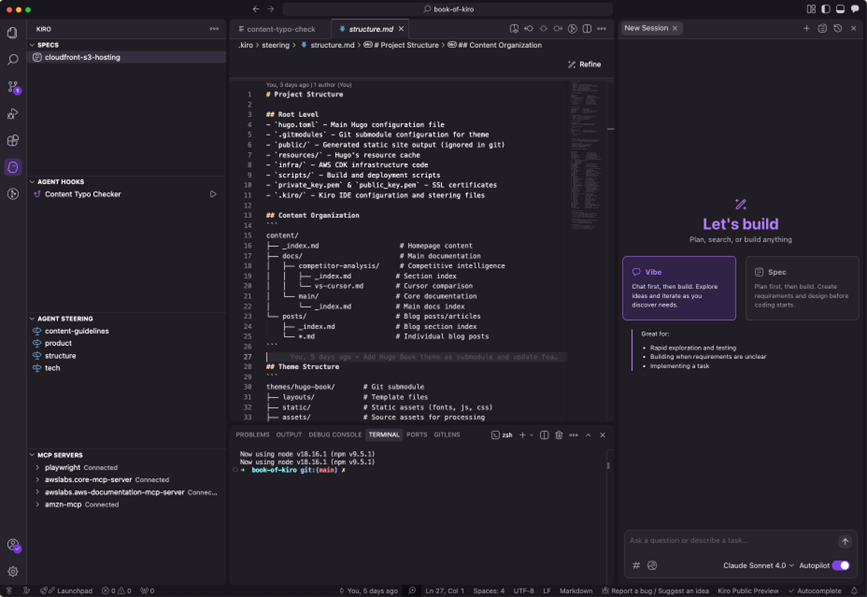The width and height of the screenshot is (867, 597).
Task: Open the Extensions view icon
Action: pos(13,141)
